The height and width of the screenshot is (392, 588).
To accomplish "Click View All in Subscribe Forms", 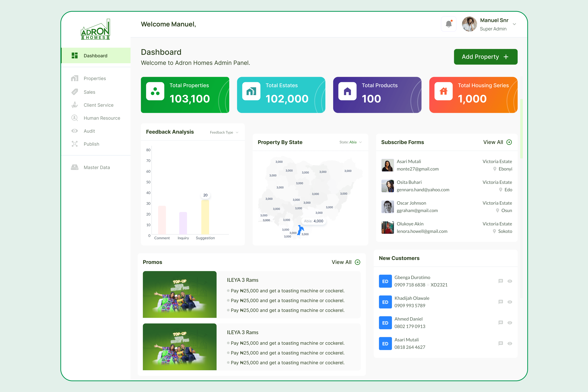I will (x=493, y=142).
